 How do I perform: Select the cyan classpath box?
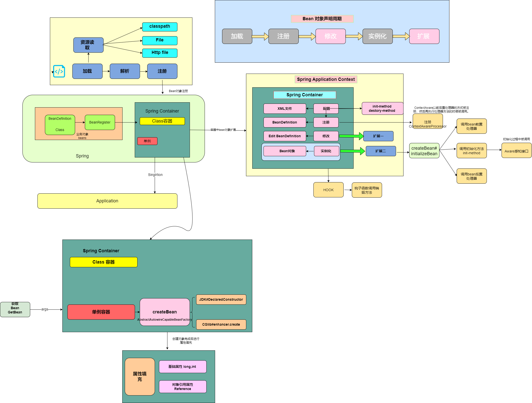click(x=160, y=27)
